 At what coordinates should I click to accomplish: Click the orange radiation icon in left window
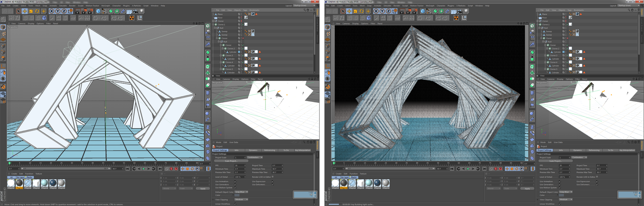(x=131, y=18)
